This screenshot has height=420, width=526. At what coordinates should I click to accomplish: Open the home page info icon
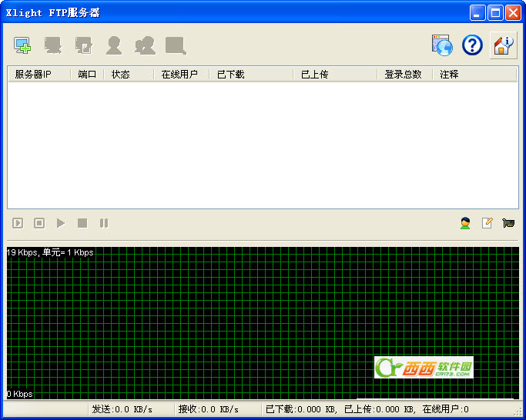[x=503, y=45]
